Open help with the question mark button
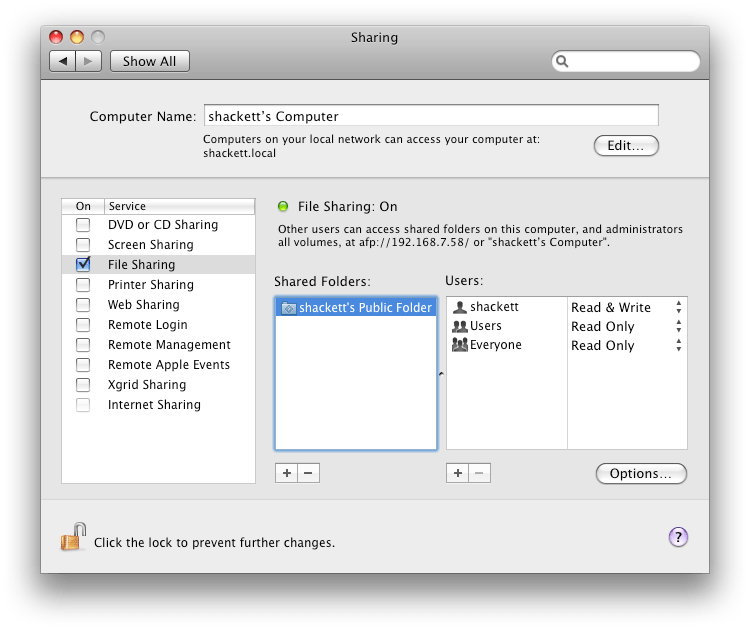This screenshot has width=750, height=629. point(678,537)
